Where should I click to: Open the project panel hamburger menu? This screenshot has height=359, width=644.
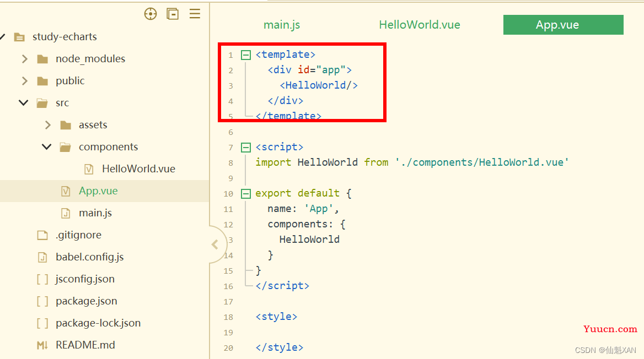195,14
